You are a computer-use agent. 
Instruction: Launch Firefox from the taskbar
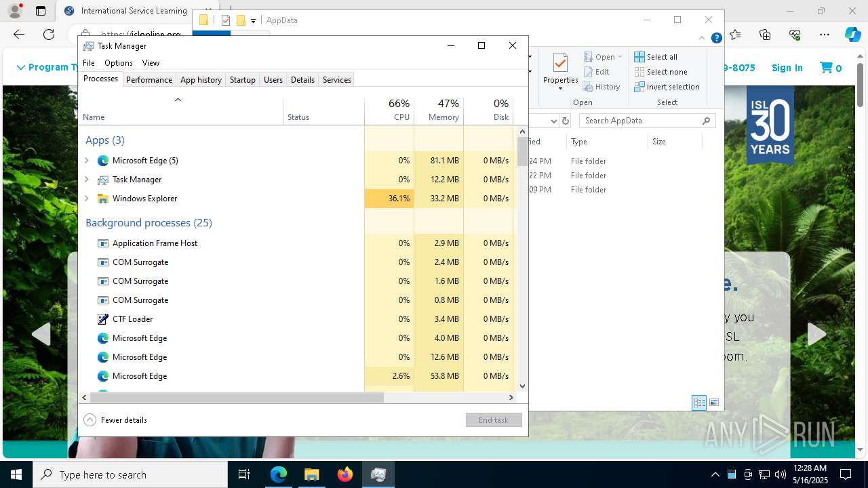[x=345, y=474]
